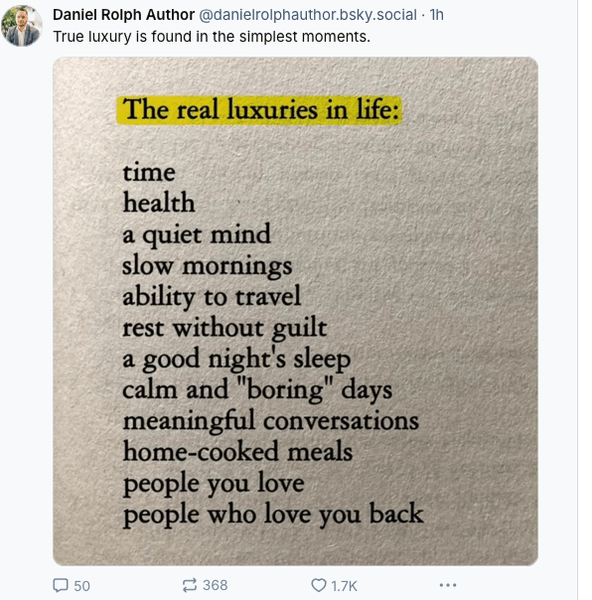Click the words 'a quiet mind' in image
The image size is (592, 600).
click(196, 234)
